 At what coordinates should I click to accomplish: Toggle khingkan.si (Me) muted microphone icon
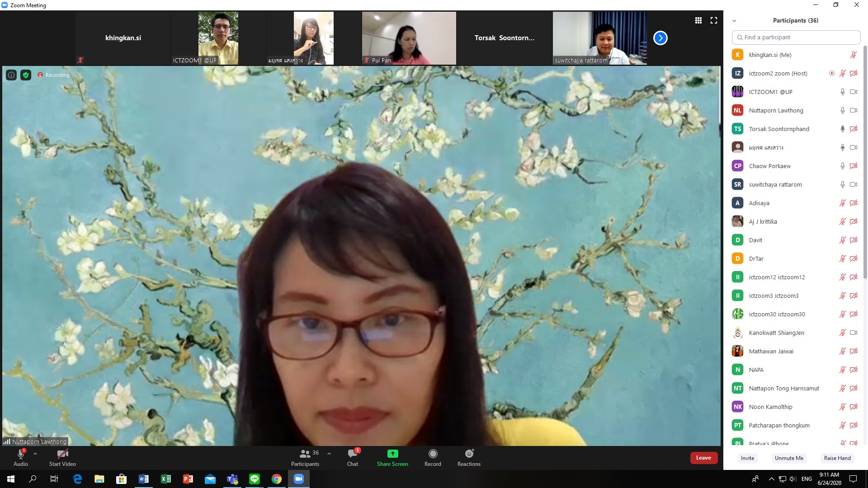[854, 55]
